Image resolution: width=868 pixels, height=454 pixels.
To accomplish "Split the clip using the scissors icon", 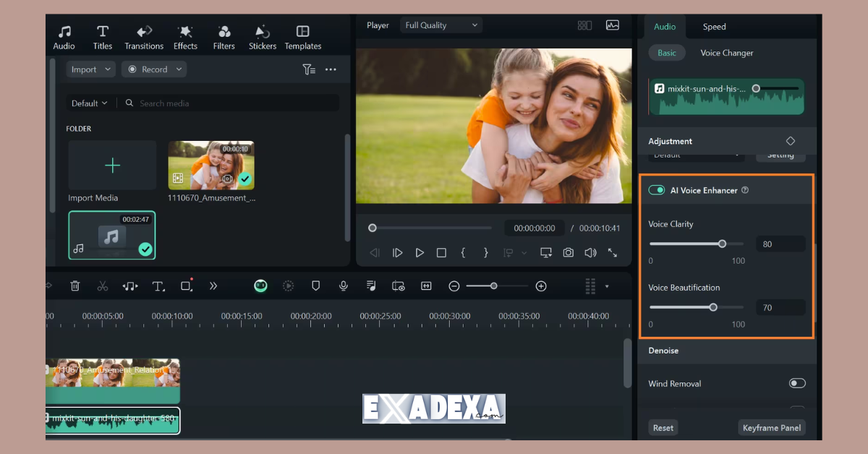I will pyautogui.click(x=102, y=286).
